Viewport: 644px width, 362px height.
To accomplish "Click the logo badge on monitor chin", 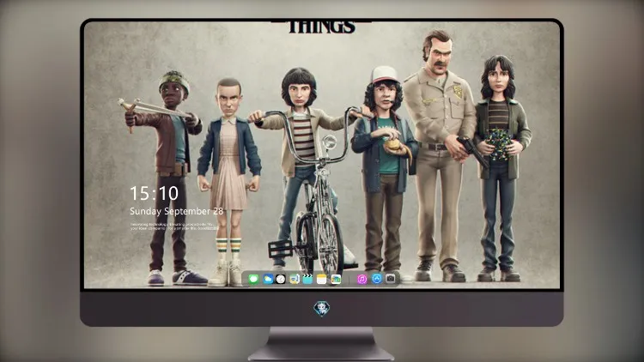I will point(322,309).
